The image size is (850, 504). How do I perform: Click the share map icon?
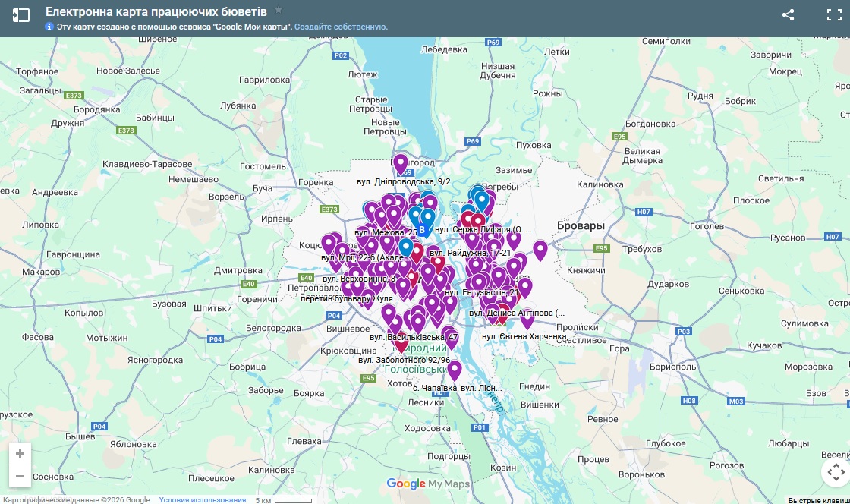pyautogui.click(x=788, y=14)
